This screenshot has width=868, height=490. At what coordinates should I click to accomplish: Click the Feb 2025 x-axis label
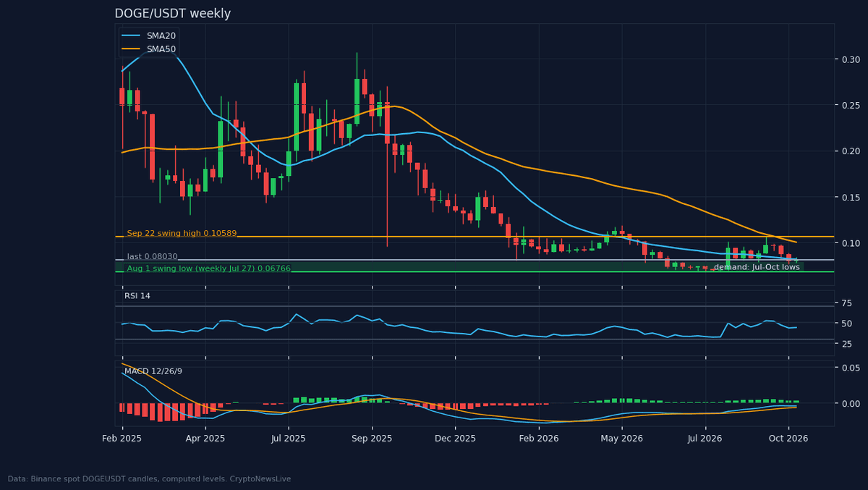[x=122, y=438]
